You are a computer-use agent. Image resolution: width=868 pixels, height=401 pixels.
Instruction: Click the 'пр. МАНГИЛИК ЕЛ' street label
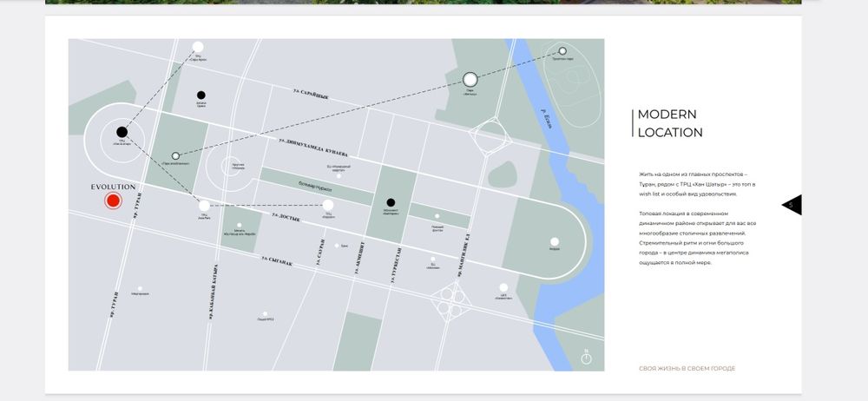(463, 255)
